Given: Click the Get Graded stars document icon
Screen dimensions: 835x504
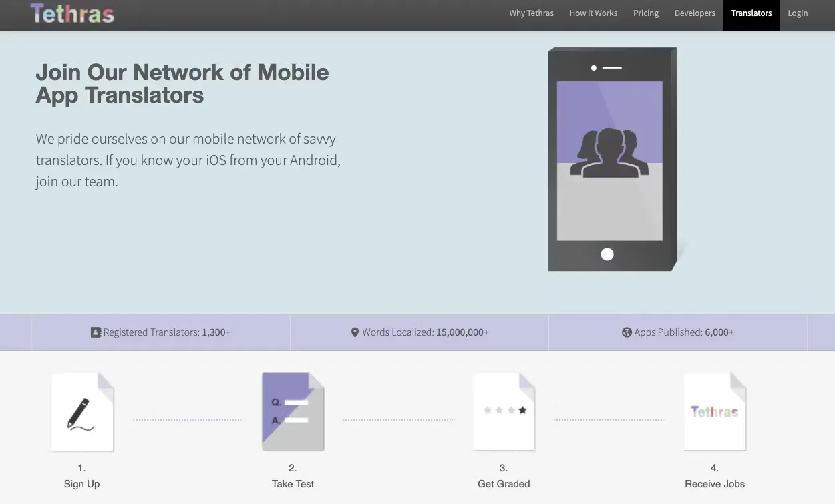Looking at the screenshot, I should (x=504, y=412).
